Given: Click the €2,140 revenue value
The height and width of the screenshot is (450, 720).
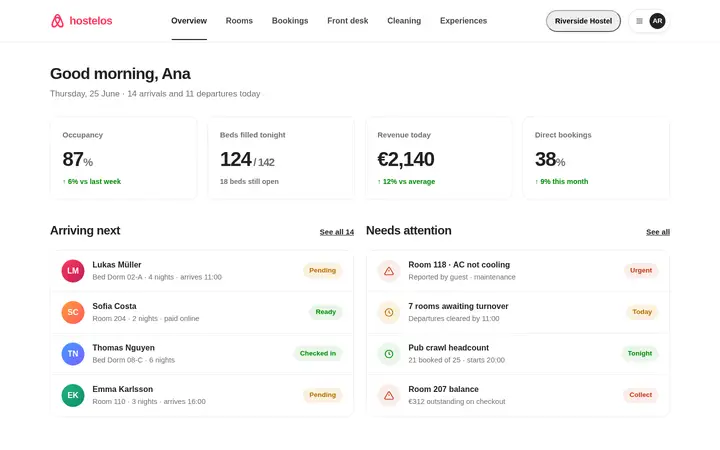Looking at the screenshot, I should (x=406, y=159).
